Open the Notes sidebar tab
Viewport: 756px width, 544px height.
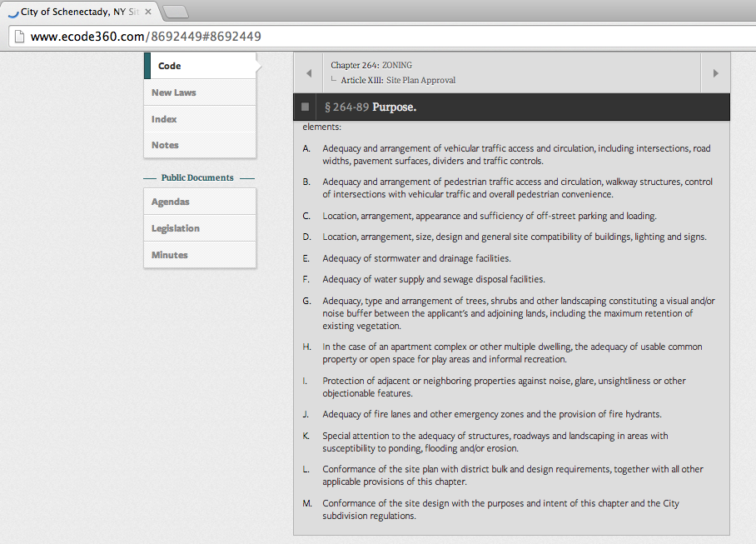(200, 145)
